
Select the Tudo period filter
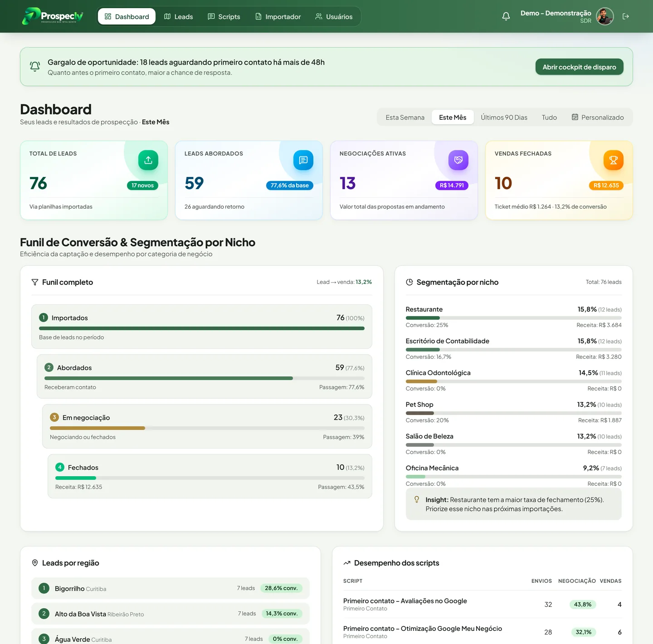click(549, 117)
